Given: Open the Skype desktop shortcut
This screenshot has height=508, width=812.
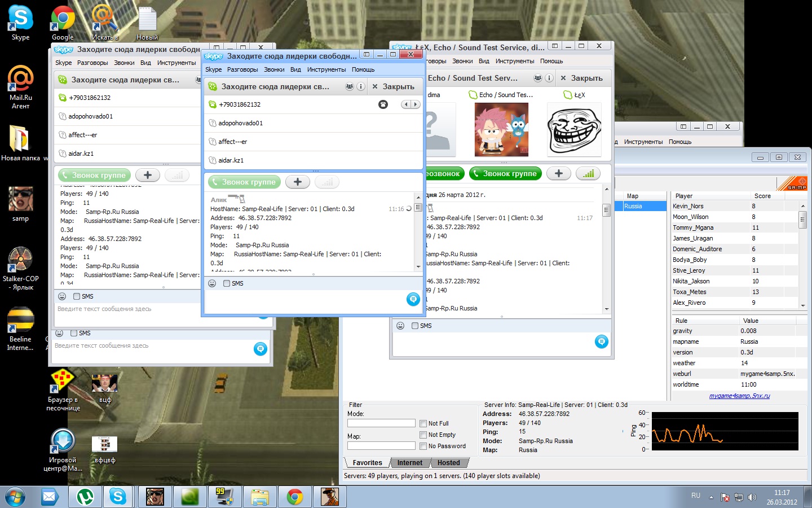Looking at the screenshot, I should 20,23.
